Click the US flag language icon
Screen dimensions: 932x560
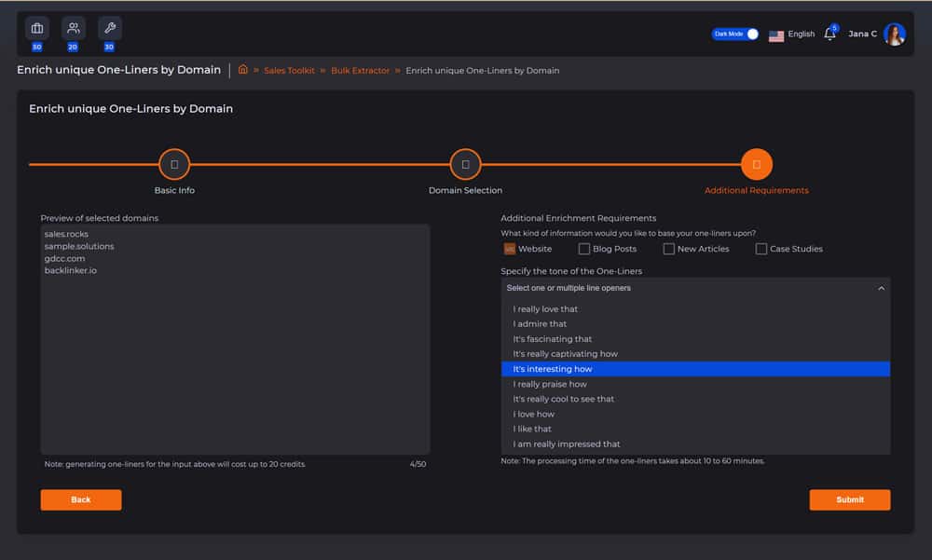click(776, 35)
